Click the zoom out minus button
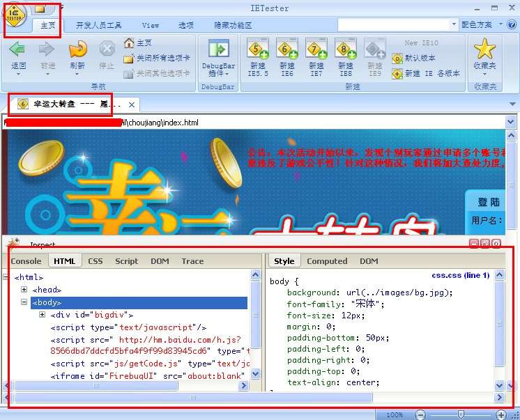The width and height of the screenshot is (520, 420). tap(420, 414)
